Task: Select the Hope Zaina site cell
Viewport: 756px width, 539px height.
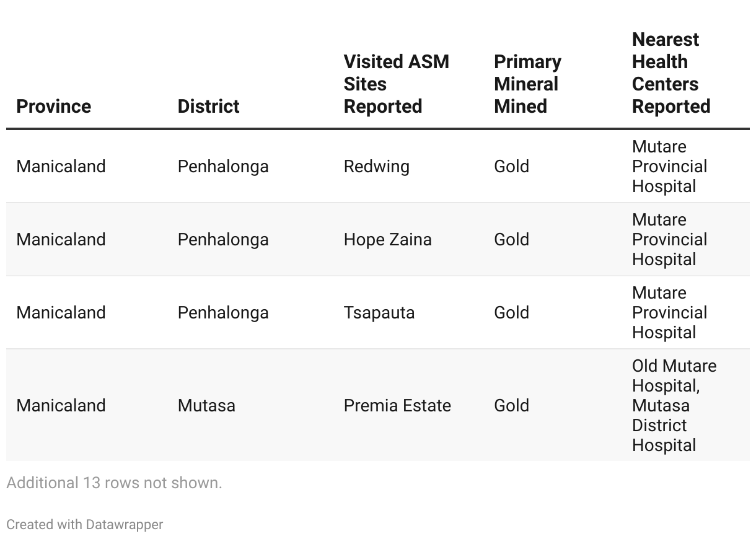Action: click(x=387, y=239)
